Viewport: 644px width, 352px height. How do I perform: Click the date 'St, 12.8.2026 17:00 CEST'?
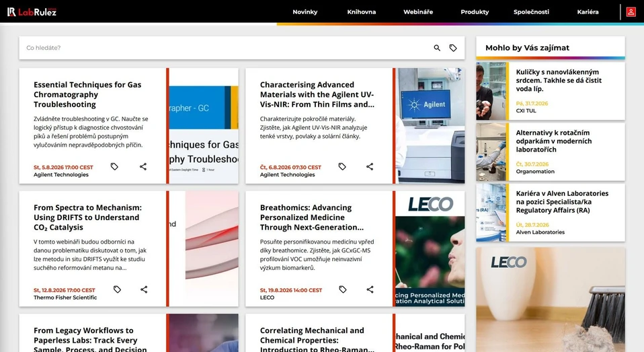64,290
